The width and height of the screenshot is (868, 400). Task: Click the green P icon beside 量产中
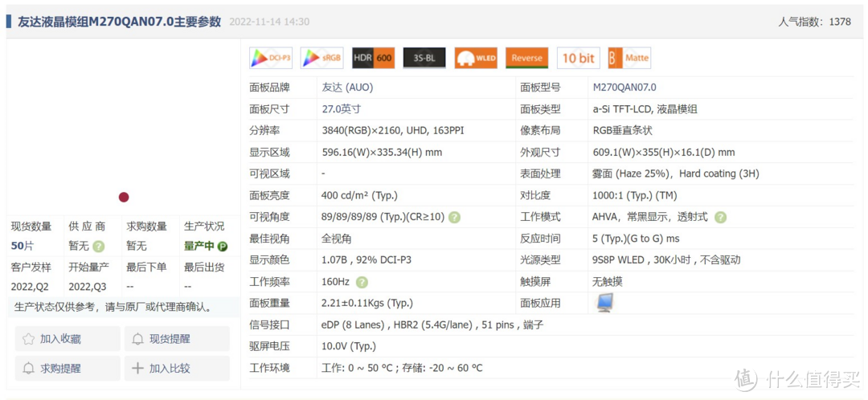223,247
